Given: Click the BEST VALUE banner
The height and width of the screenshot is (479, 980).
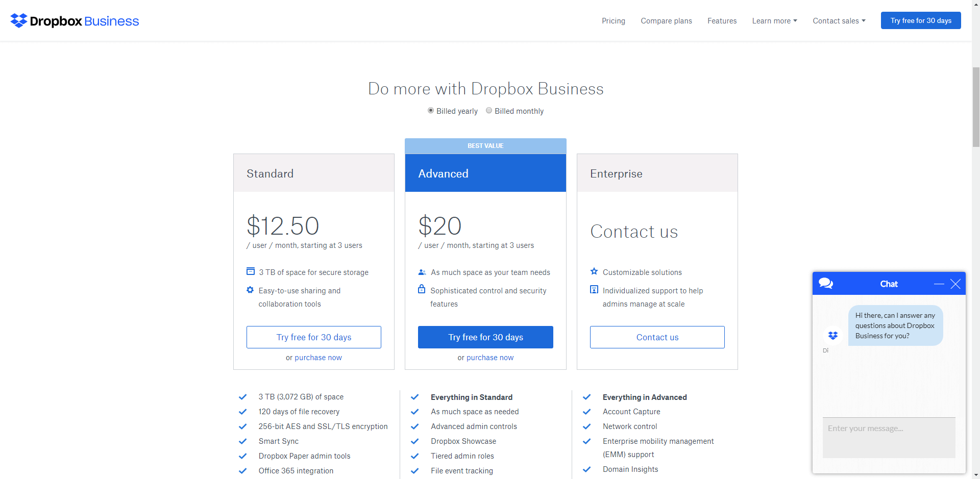Looking at the screenshot, I should (x=485, y=146).
